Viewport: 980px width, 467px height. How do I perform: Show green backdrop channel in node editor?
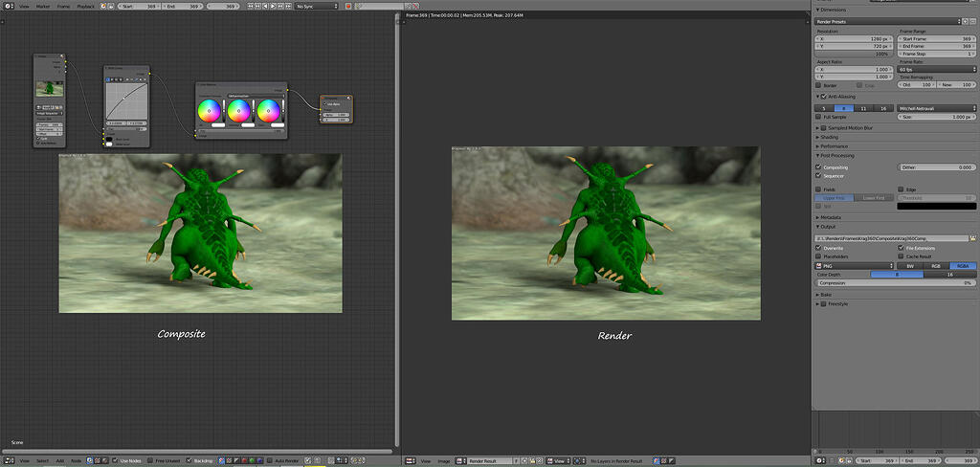252,460
